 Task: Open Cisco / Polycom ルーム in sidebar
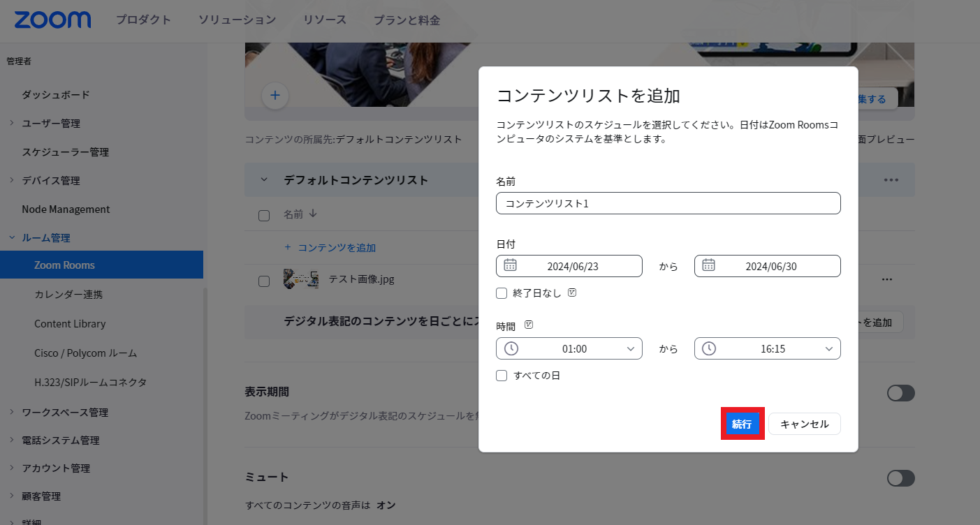(x=86, y=353)
